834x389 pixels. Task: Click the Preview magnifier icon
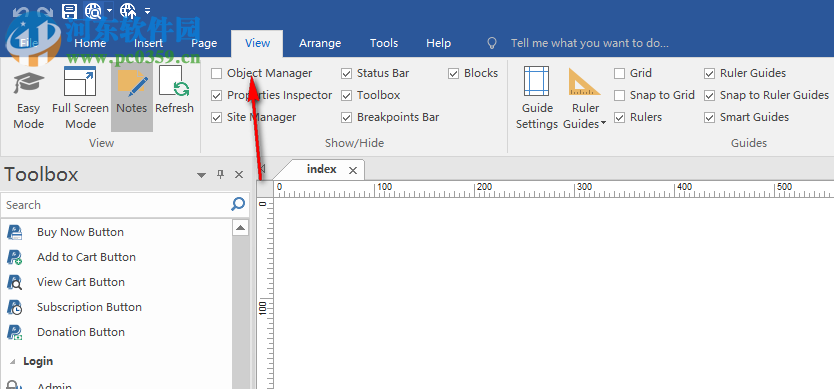(94, 10)
